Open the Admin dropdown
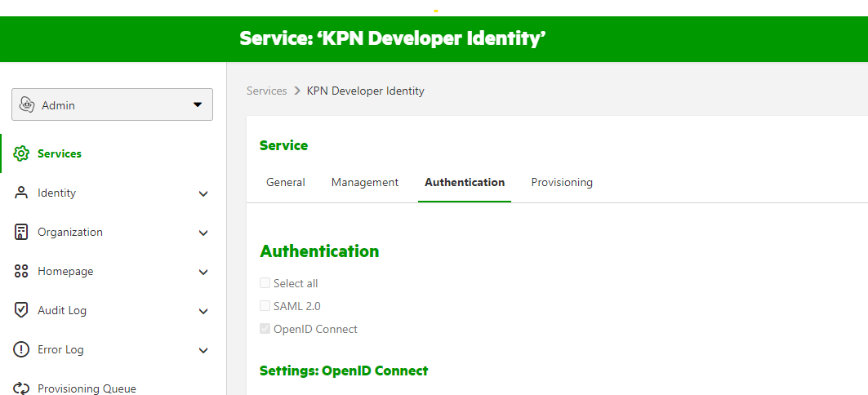Image resolution: width=868 pixels, height=395 pixels. click(113, 104)
